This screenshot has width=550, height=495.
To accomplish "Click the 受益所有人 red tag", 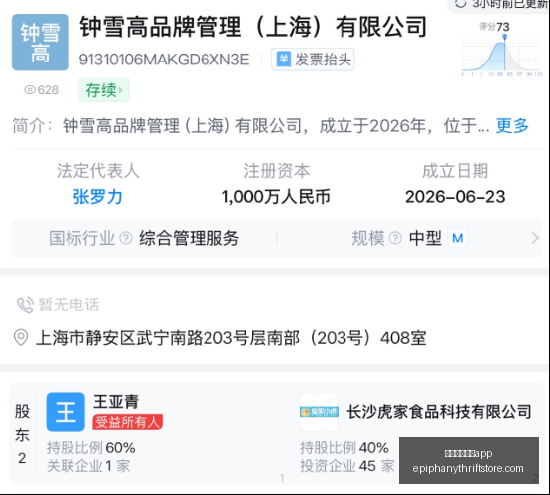I will click(128, 422).
